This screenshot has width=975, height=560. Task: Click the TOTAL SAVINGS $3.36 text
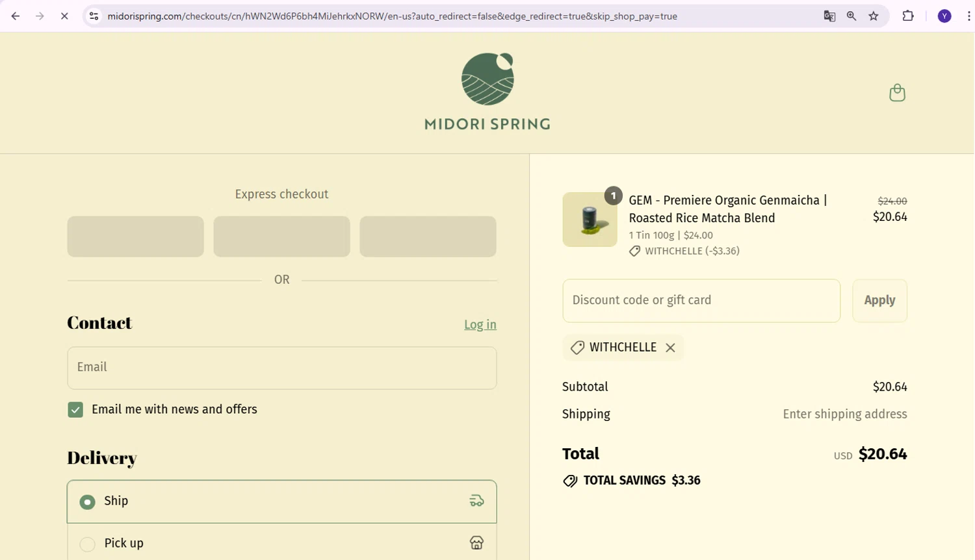point(642,481)
